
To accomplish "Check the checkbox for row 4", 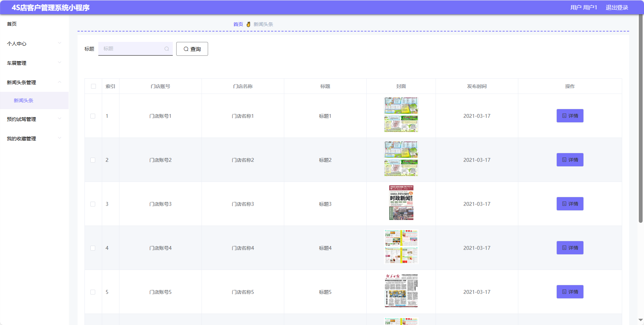I will (x=93, y=248).
